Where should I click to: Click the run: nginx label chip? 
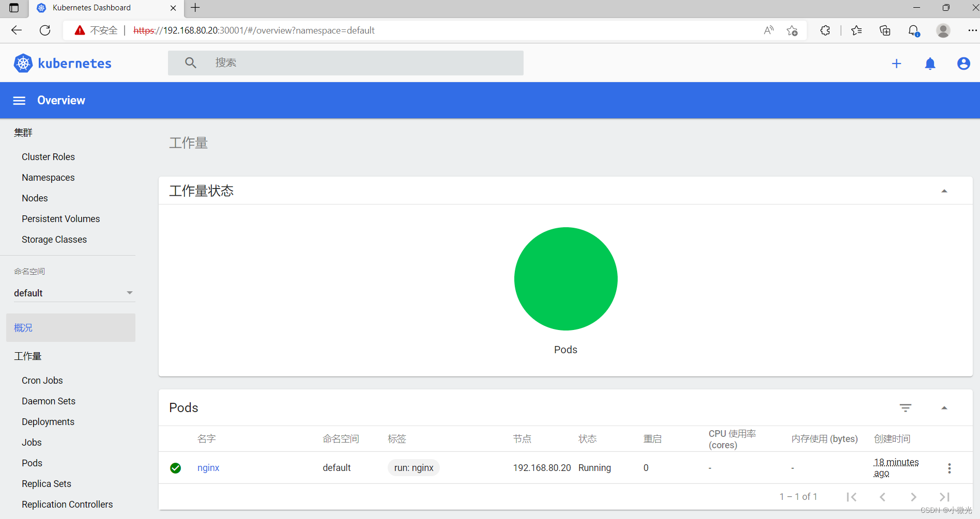click(414, 467)
